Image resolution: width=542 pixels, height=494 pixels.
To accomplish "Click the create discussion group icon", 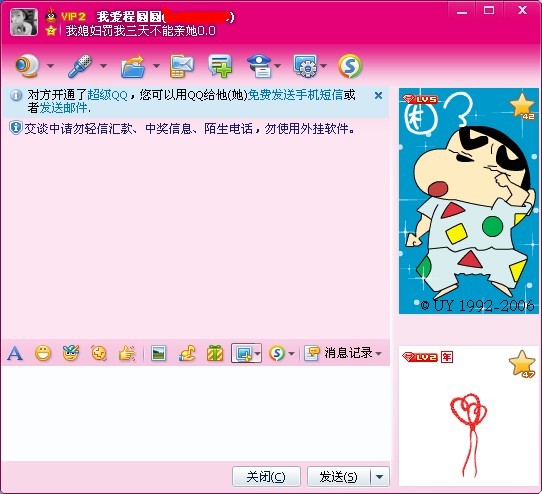I will tap(220, 66).
